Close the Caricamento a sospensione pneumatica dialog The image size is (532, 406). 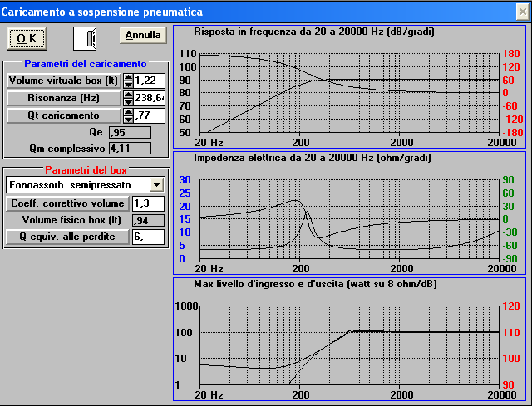tap(523, 12)
